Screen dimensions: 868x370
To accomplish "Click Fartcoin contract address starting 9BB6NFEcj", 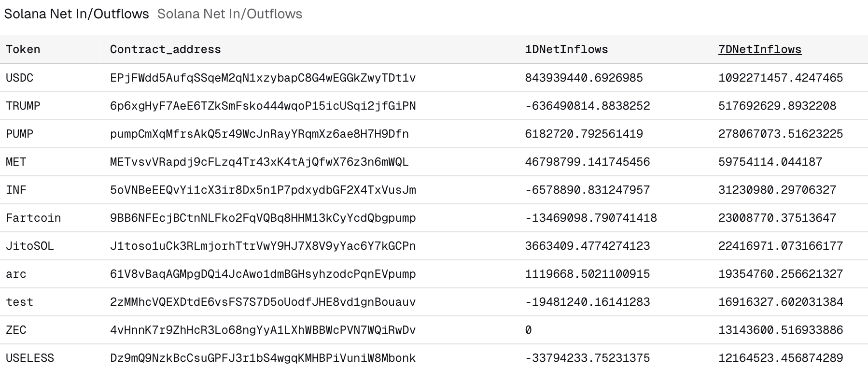I will tap(263, 218).
